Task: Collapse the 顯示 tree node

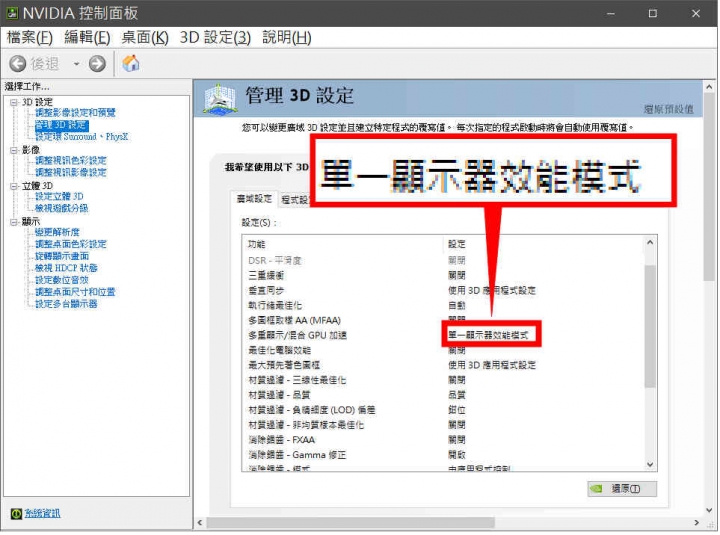Action: tap(14, 222)
